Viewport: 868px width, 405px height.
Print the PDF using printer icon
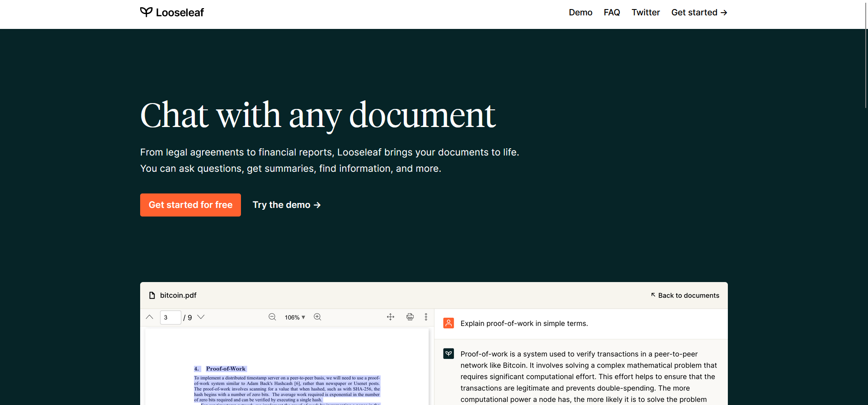tap(410, 317)
